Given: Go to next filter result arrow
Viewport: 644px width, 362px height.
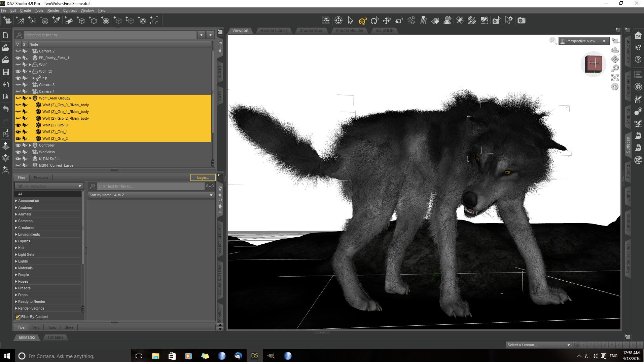Looking at the screenshot, I should (x=210, y=35).
